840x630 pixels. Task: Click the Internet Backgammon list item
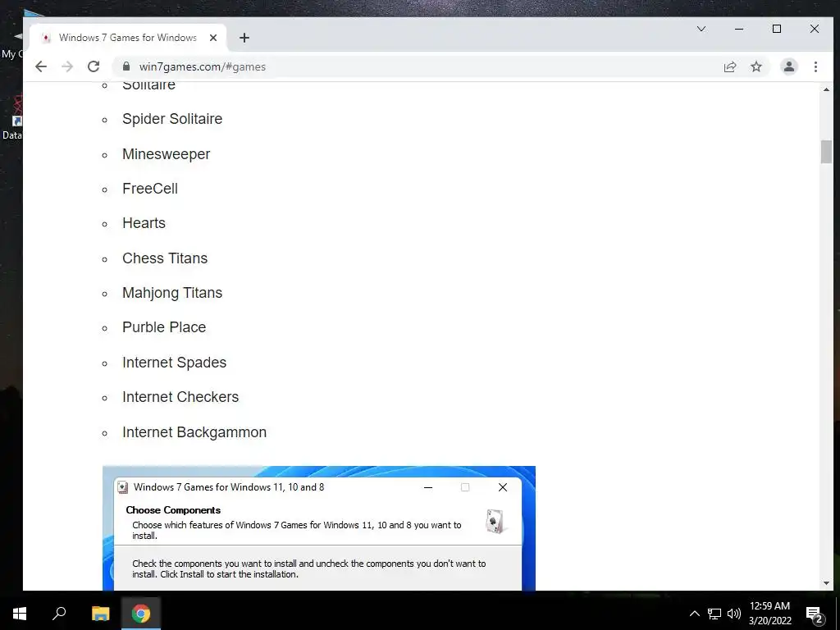(x=194, y=432)
